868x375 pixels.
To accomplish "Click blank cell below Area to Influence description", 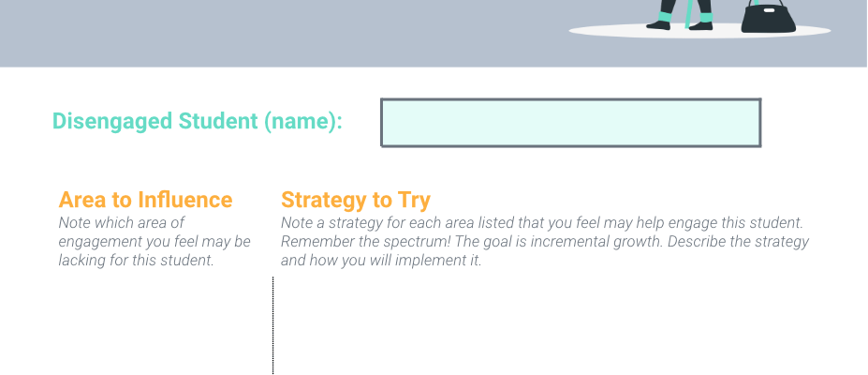I will pyautogui.click(x=160, y=325).
